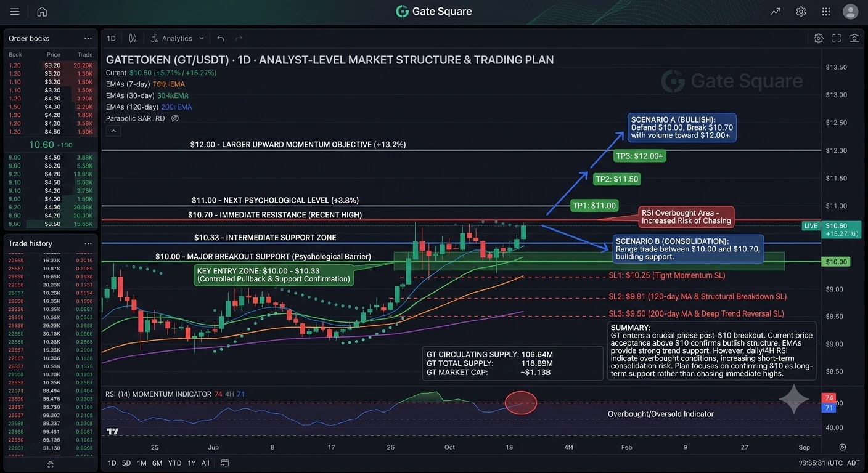Click the LIVE badge on price axis
This screenshot has width=868, height=473.
click(811, 226)
